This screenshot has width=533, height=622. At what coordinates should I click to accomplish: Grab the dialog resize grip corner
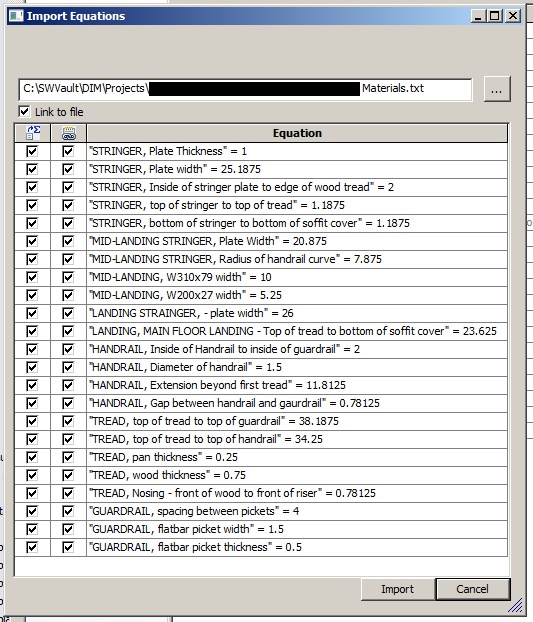click(516, 606)
